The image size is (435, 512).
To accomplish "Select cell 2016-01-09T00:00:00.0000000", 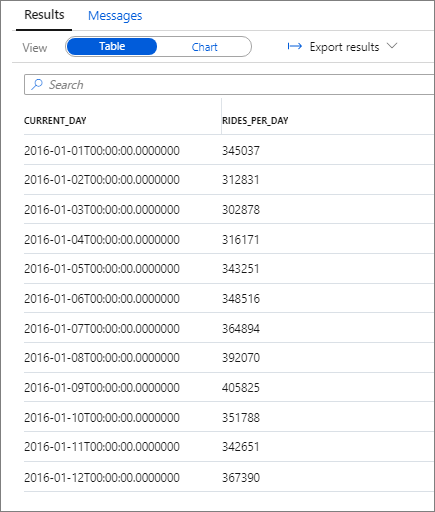I will pos(102,388).
